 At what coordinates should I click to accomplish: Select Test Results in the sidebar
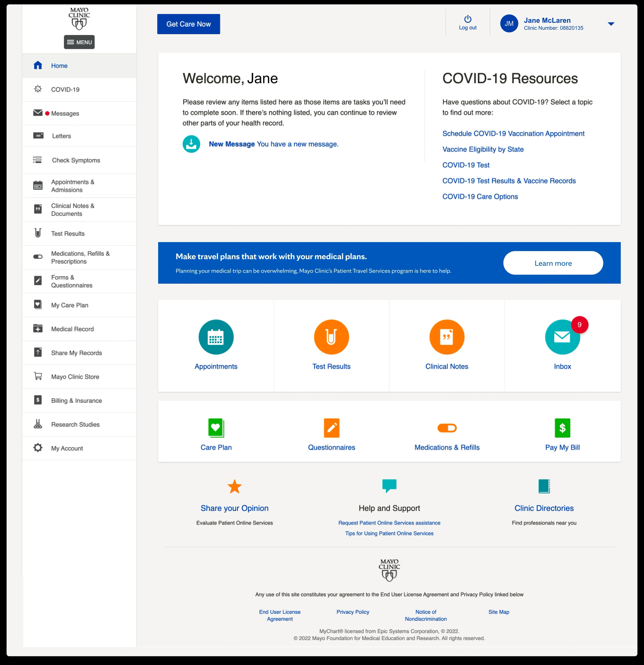79,233
